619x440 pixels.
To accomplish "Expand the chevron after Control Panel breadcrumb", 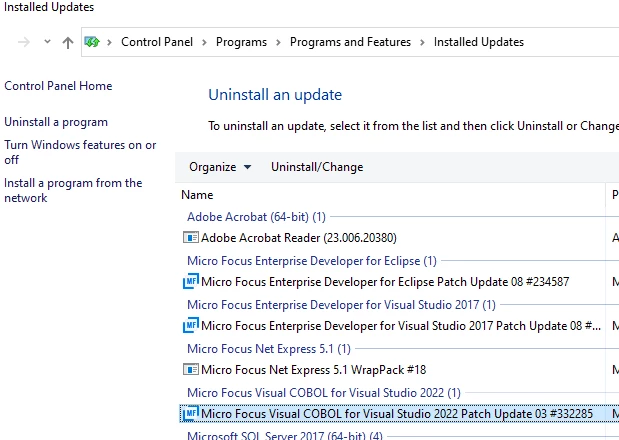I will (x=204, y=42).
